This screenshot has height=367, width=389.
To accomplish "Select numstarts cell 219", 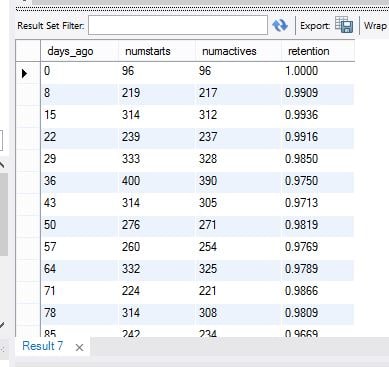I will pyautogui.click(x=157, y=93).
